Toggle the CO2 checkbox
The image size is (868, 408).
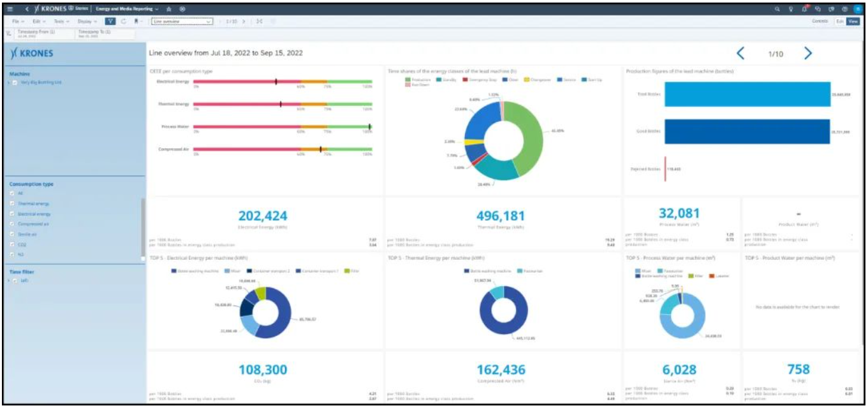(12, 245)
